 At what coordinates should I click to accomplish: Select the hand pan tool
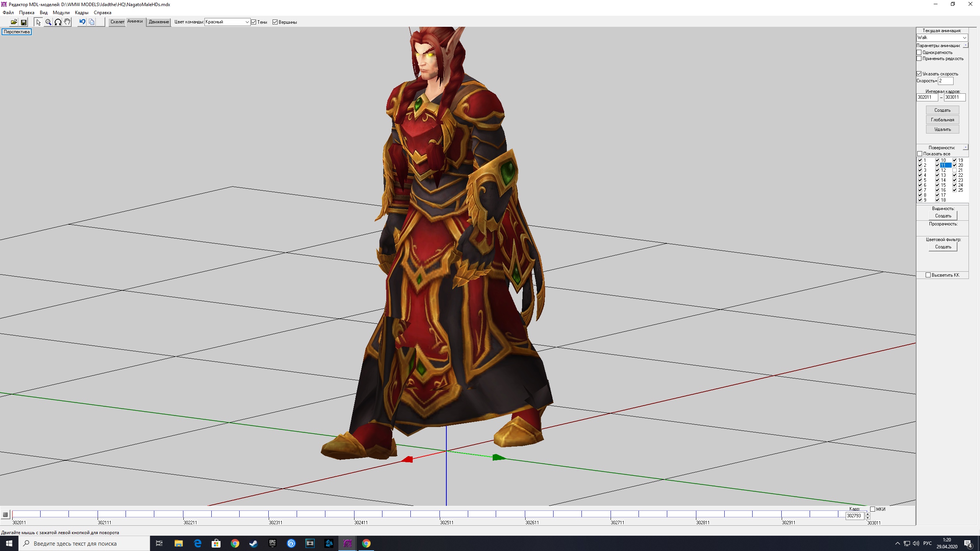point(67,22)
